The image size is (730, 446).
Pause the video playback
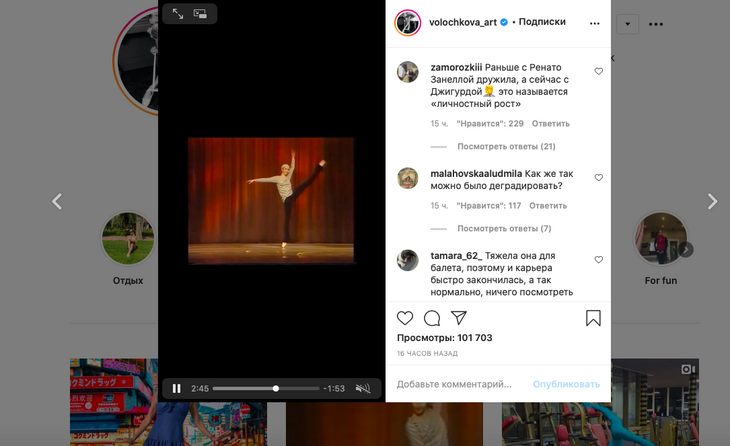(x=177, y=388)
